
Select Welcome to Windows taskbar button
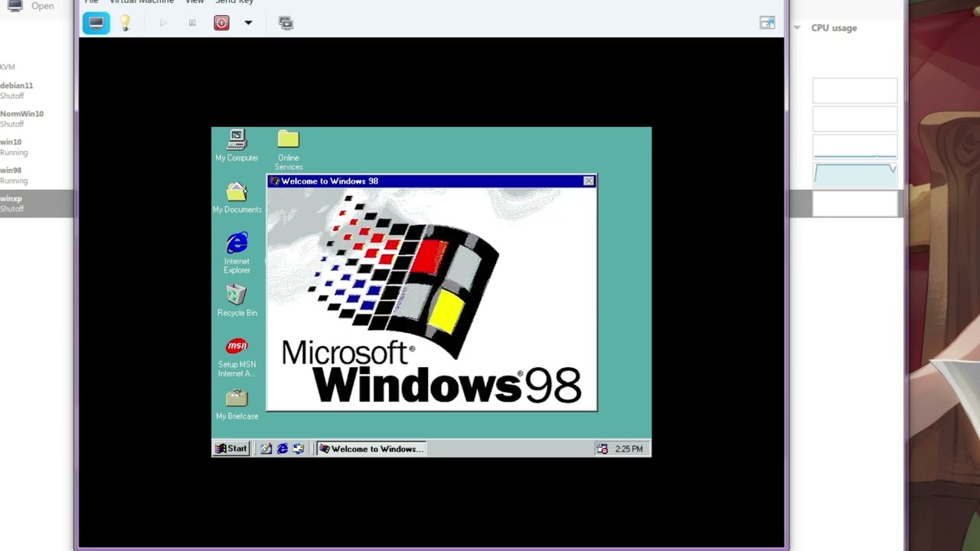371,449
